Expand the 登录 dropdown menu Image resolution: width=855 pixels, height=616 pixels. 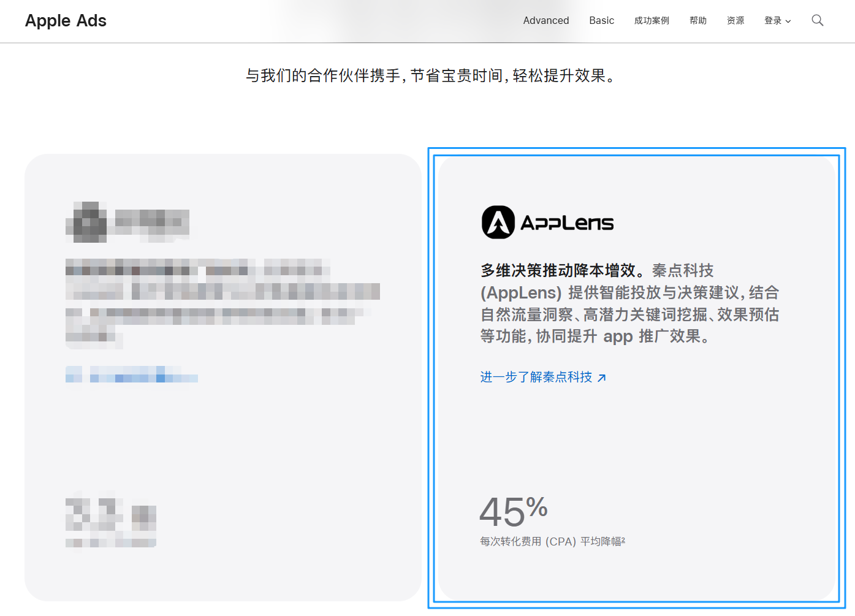(x=777, y=20)
